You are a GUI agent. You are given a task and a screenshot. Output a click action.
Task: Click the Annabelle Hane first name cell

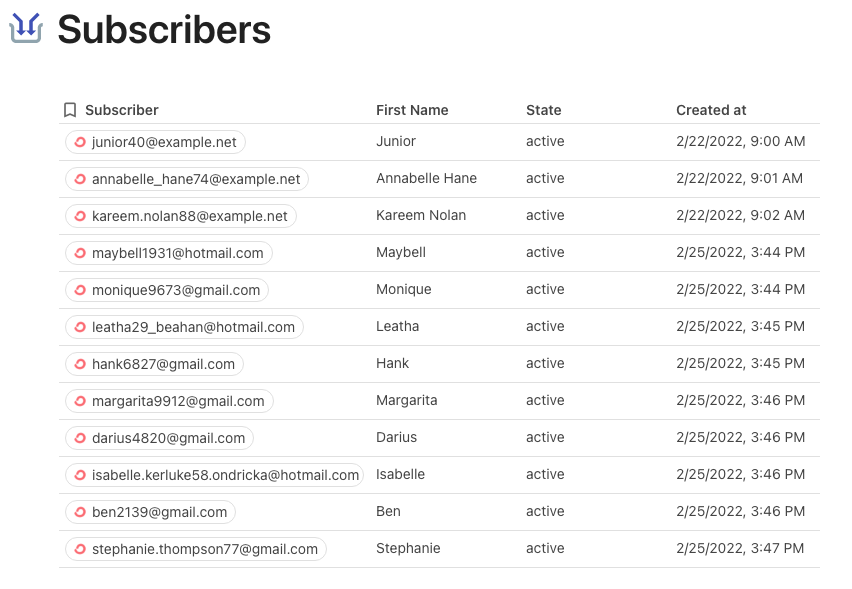point(426,178)
